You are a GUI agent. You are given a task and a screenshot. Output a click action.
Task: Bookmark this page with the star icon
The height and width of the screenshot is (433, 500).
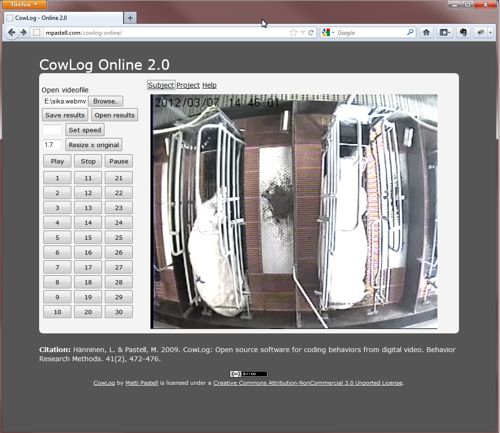coord(293,32)
